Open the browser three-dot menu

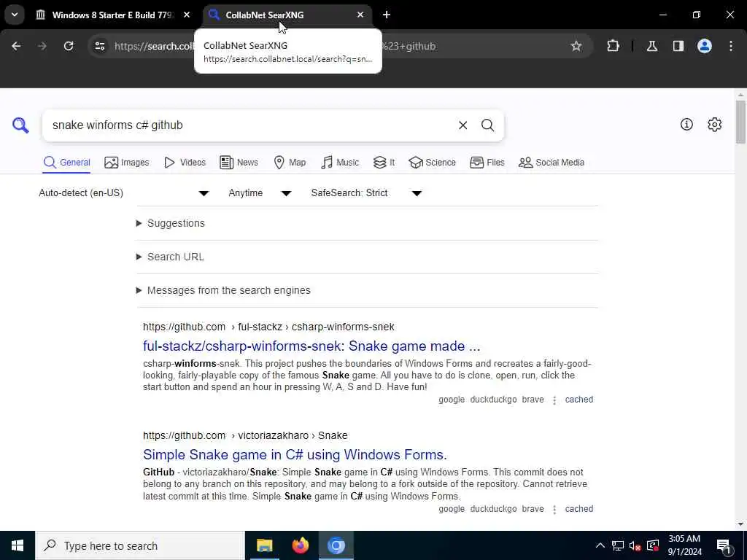coord(731,46)
